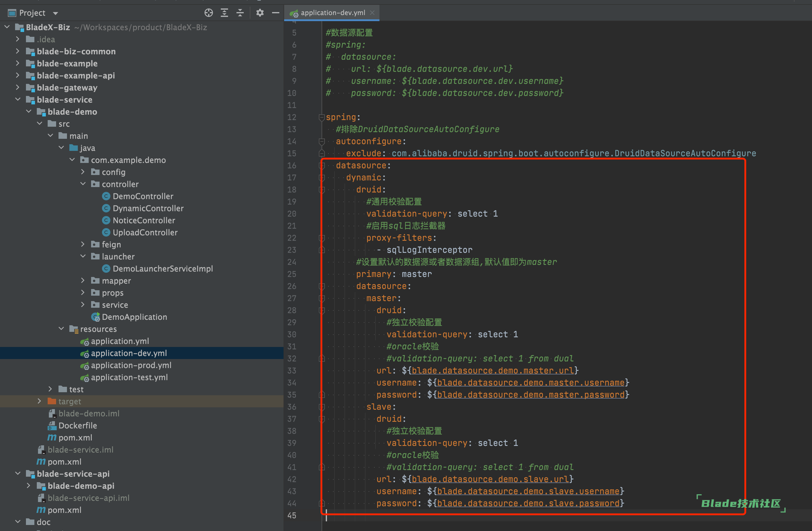
Task: Click blade.datasource.demo.master.password property reference
Action: point(531,395)
